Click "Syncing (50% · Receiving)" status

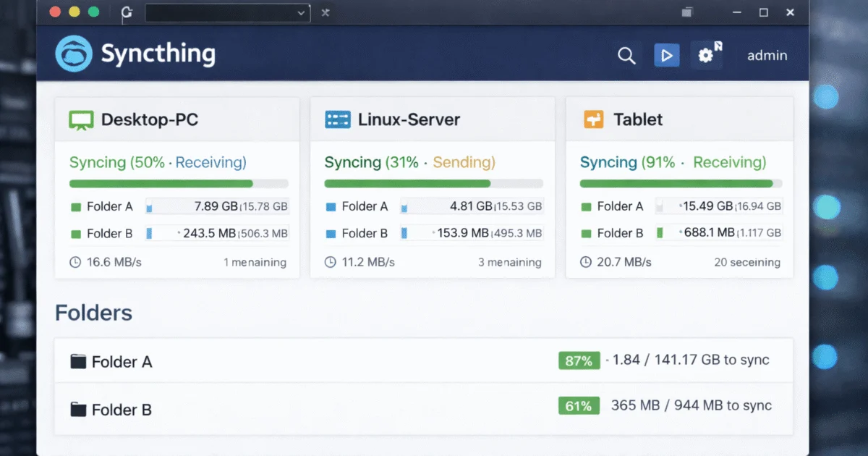pyautogui.click(x=158, y=162)
